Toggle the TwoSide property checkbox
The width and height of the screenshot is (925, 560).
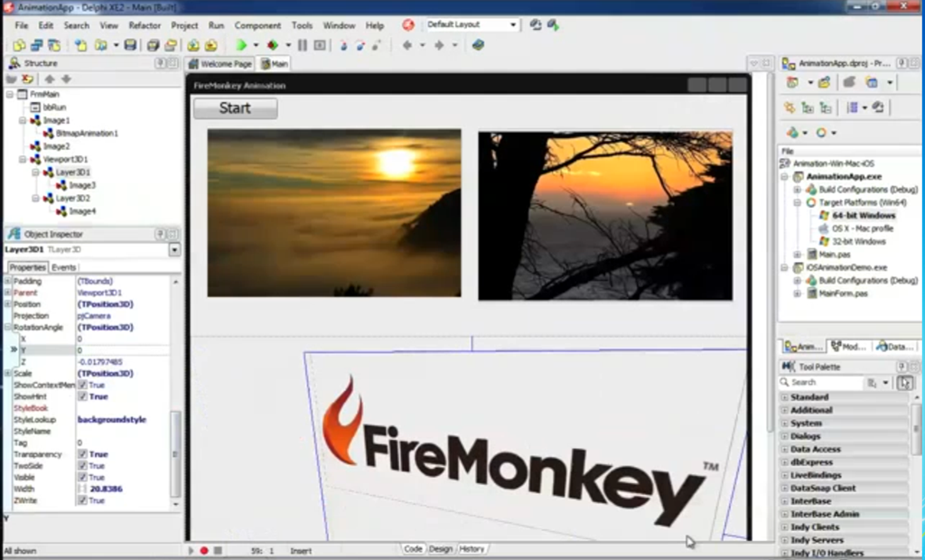point(82,465)
